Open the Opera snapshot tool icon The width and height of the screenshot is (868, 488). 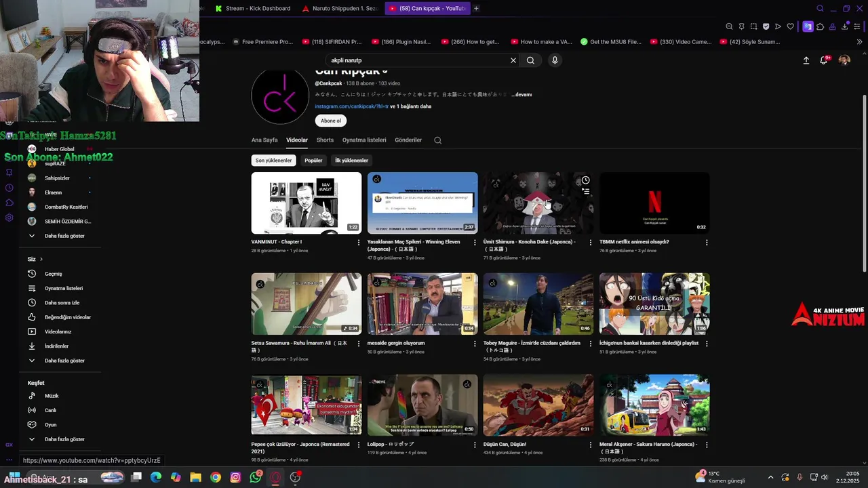coord(753,26)
